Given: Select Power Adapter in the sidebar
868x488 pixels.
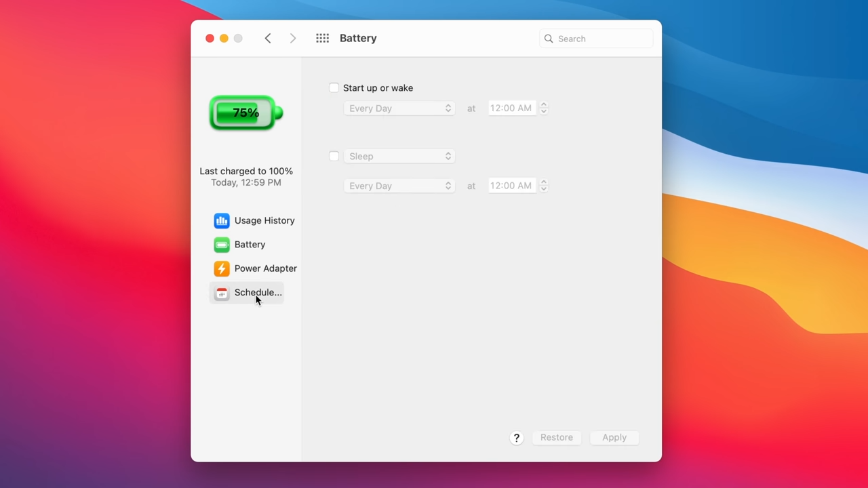Looking at the screenshot, I should [256, 268].
